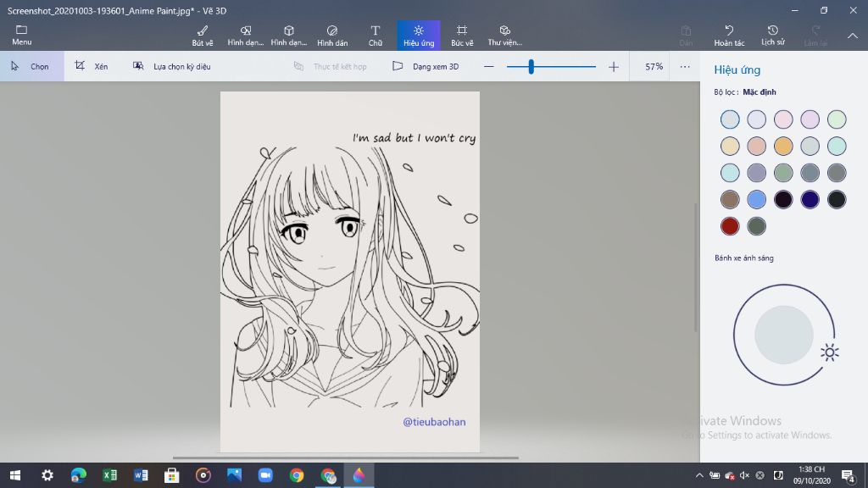Open the Hiệu ứng effects tab

419,36
